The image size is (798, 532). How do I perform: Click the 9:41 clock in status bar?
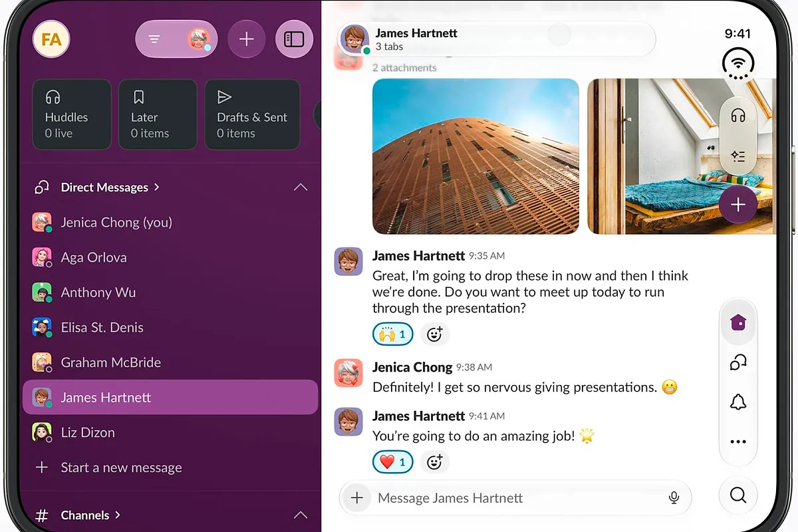(737, 34)
